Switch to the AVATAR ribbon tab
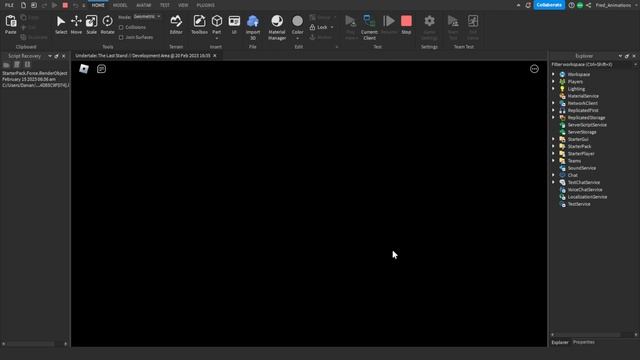 click(x=143, y=5)
